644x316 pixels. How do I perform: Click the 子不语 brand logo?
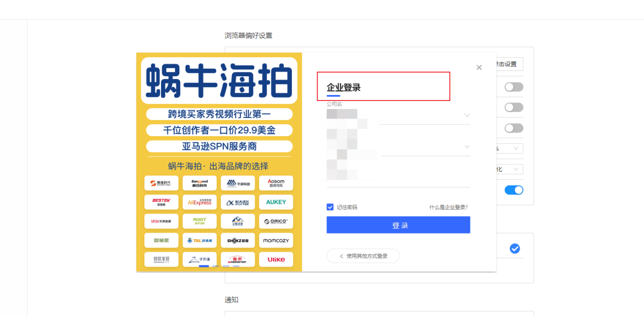click(200, 259)
